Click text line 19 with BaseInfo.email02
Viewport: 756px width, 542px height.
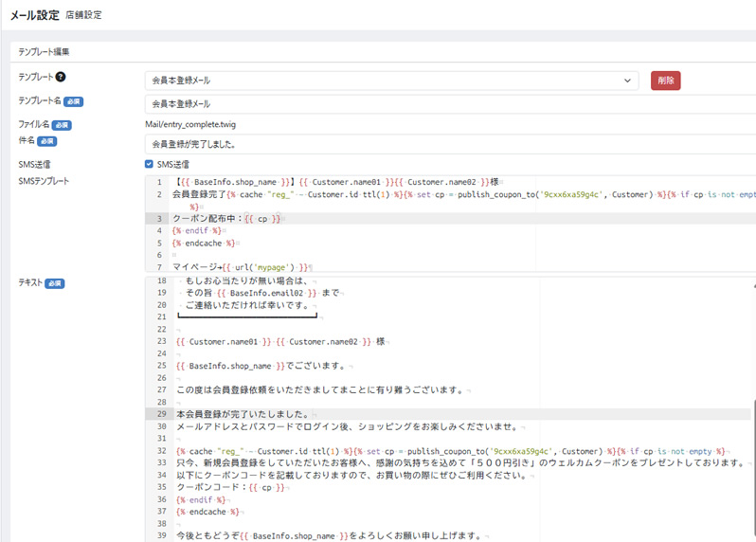(x=262, y=293)
